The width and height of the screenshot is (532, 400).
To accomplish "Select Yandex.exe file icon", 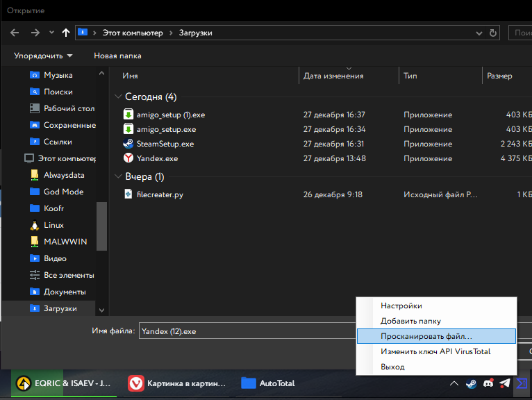I will click(128, 158).
